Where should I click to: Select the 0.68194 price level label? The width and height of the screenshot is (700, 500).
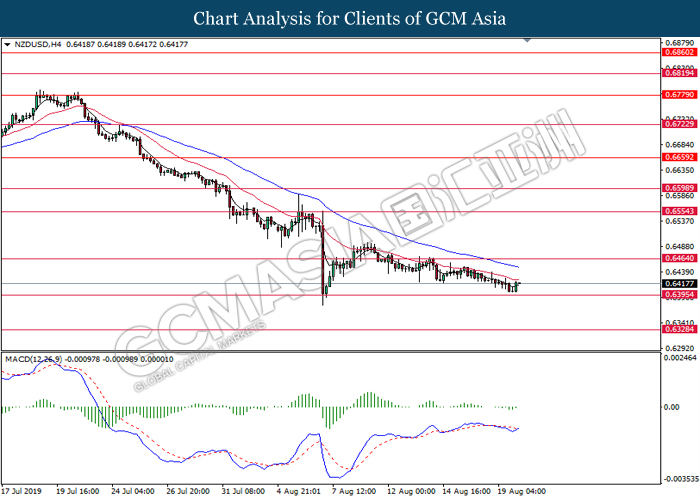click(x=679, y=73)
